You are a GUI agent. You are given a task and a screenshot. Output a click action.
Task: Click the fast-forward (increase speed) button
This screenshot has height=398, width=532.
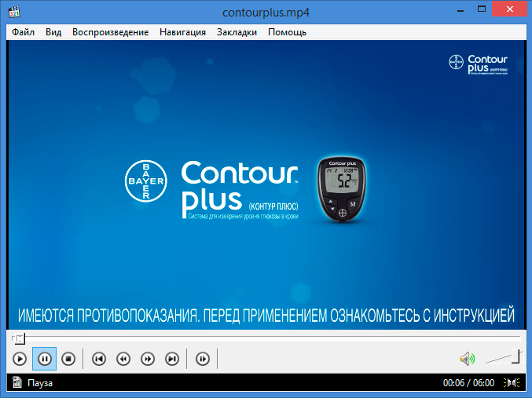[x=148, y=359]
